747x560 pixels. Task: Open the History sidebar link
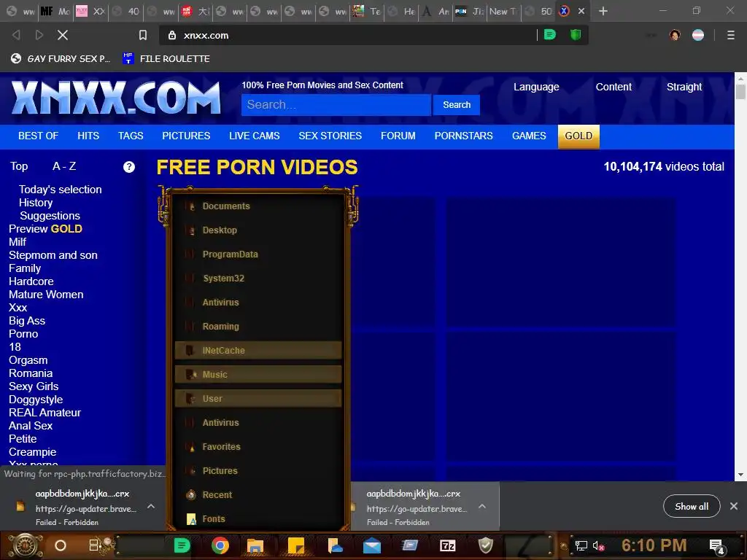36,203
